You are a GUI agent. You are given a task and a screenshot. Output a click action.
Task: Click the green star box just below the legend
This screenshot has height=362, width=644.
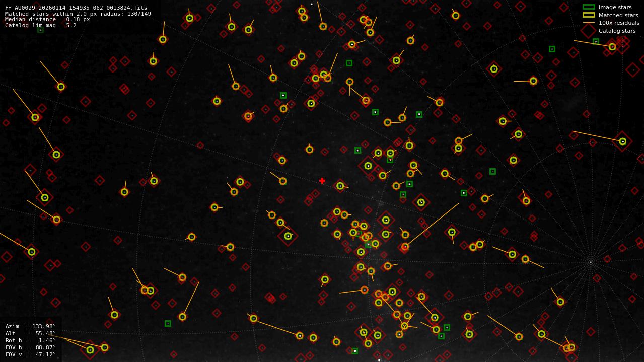point(596,41)
